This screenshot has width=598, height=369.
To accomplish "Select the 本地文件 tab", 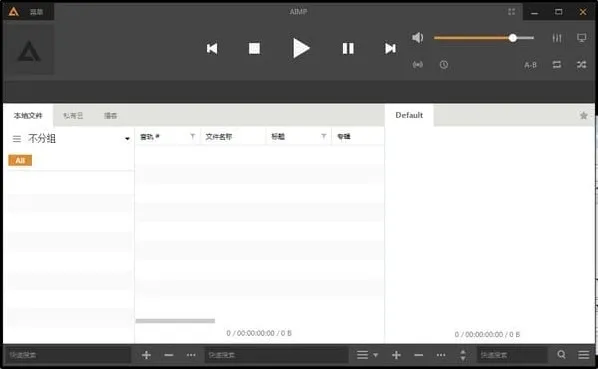I will (28, 116).
